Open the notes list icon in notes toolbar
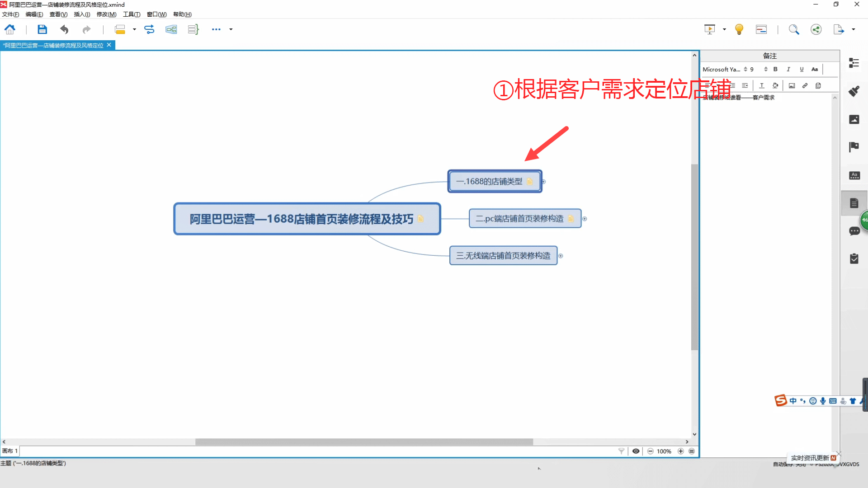This screenshot has height=488, width=868. [x=818, y=85]
